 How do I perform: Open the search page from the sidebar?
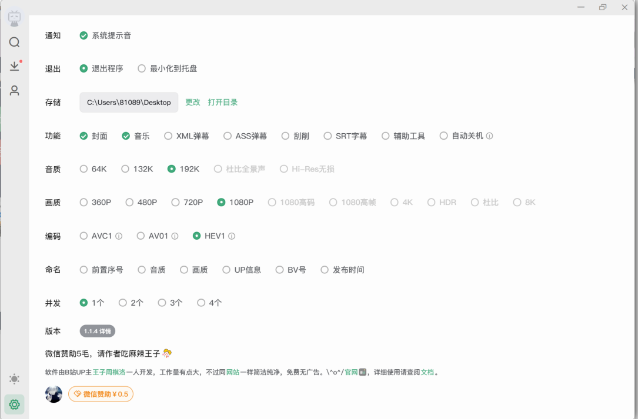14,42
